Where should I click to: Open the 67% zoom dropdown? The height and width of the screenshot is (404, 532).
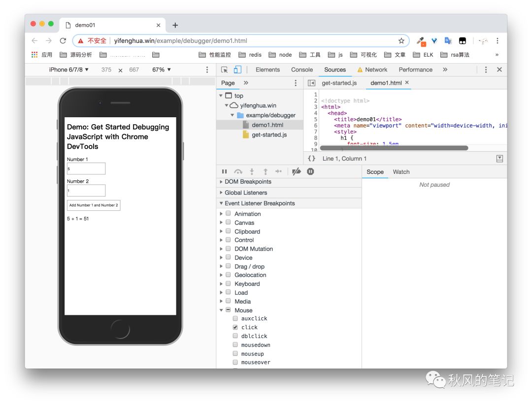click(162, 69)
